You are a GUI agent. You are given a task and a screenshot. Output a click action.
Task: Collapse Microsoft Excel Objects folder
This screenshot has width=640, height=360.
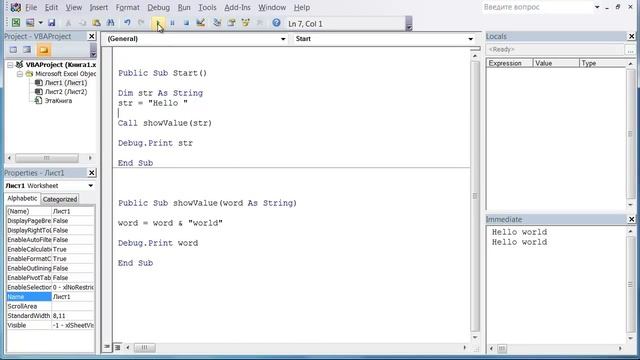point(20,74)
